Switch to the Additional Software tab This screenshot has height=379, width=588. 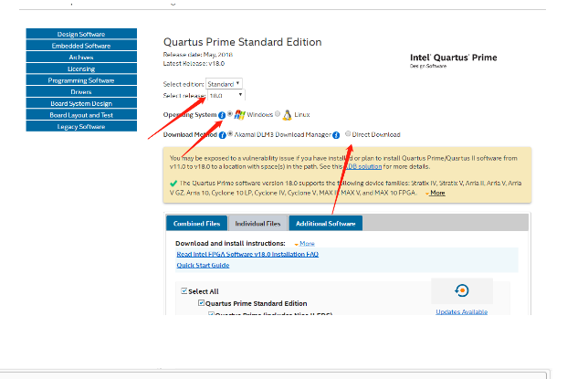[x=325, y=223]
